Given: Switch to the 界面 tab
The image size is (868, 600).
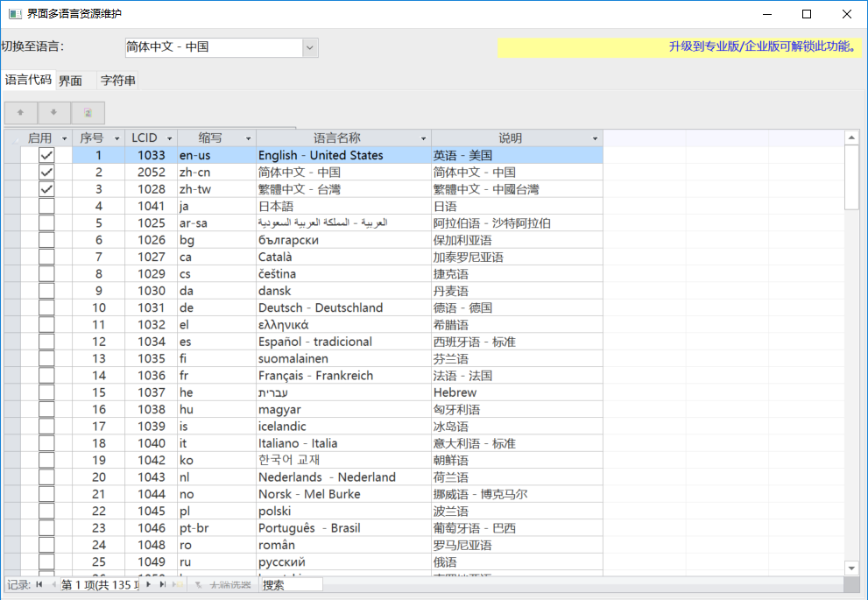Looking at the screenshot, I should click(71, 81).
